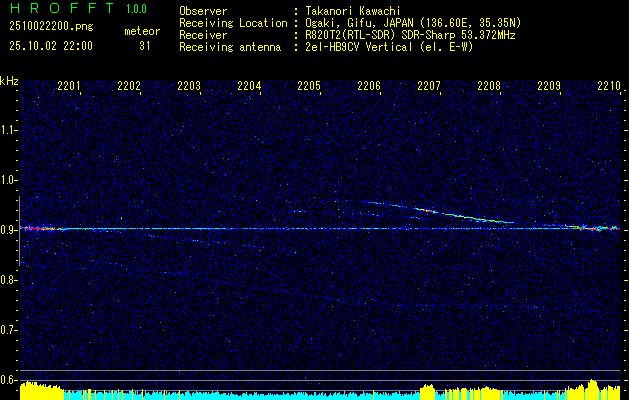Image resolution: width=629 pixels, height=400 pixels.
Task: Select antenna text 2el-HB9CV Vertical
Action: tap(359, 47)
